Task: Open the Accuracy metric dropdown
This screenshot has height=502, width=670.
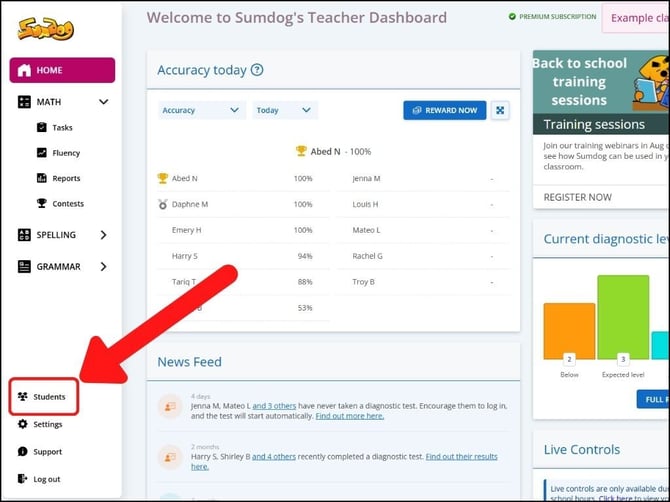Action: 202,110
